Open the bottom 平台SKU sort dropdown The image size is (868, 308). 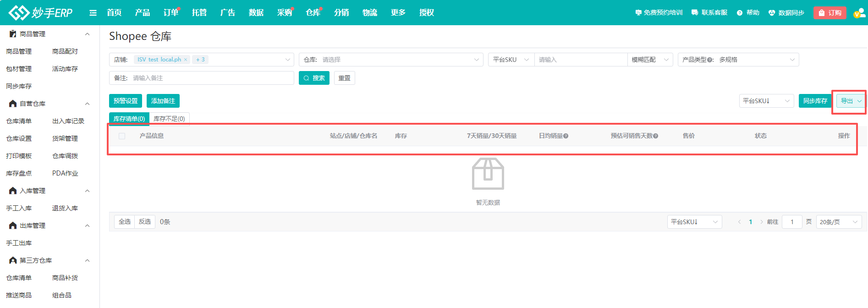pyautogui.click(x=694, y=222)
